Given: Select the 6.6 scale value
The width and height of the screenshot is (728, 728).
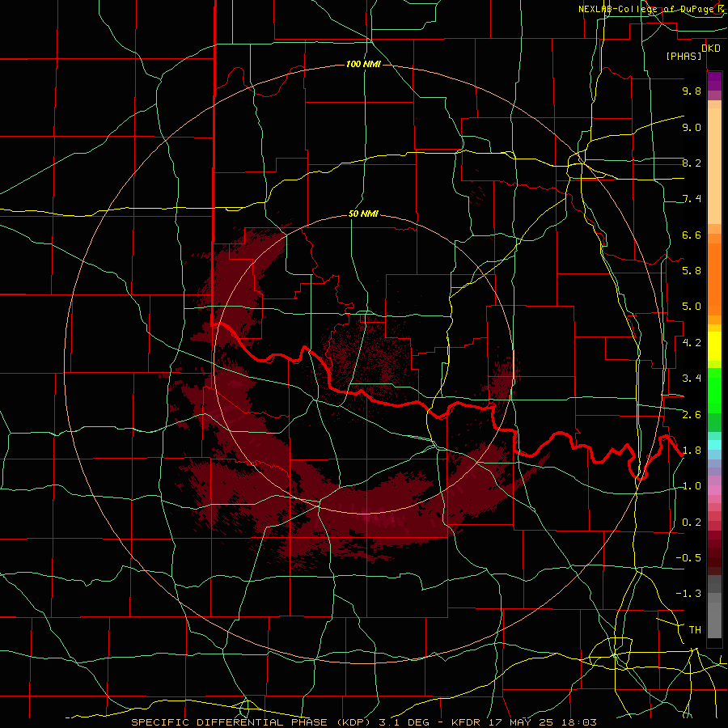Looking at the screenshot, I should click(x=692, y=235).
